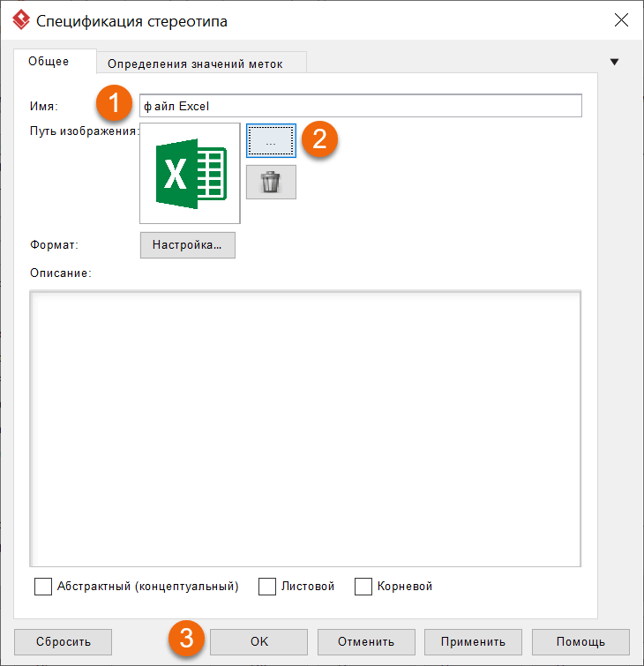Toggle the Листовой checkbox
This screenshot has height=666, width=644.
[x=267, y=587]
